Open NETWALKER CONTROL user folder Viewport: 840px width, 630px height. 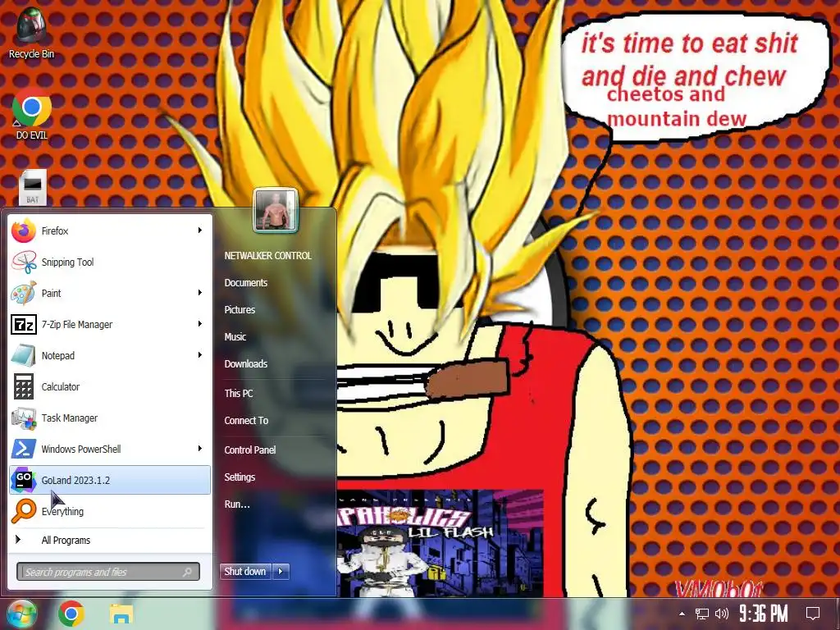pyautogui.click(x=268, y=256)
